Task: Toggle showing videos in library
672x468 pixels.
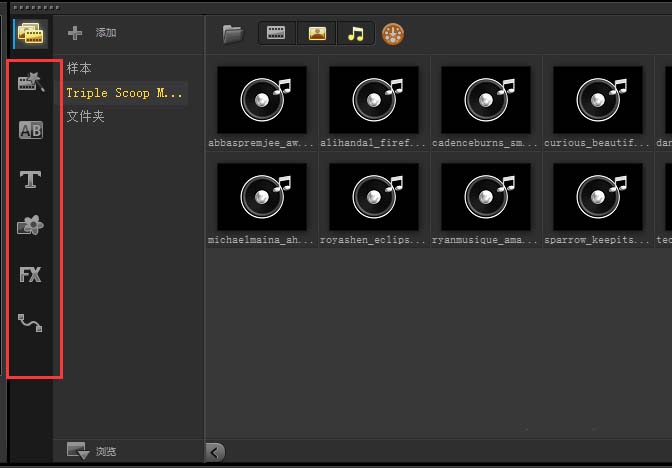Action: (276, 33)
